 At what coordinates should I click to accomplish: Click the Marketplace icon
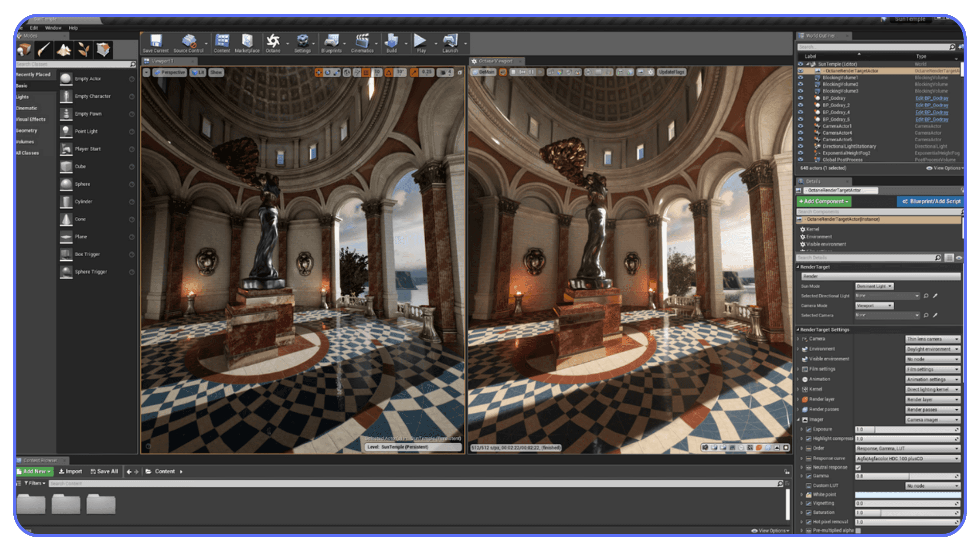click(x=247, y=43)
